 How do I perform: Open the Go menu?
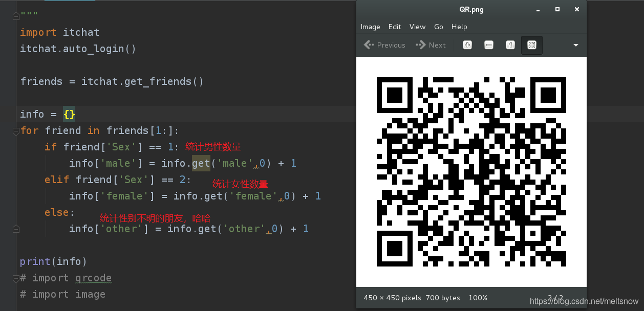click(439, 27)
